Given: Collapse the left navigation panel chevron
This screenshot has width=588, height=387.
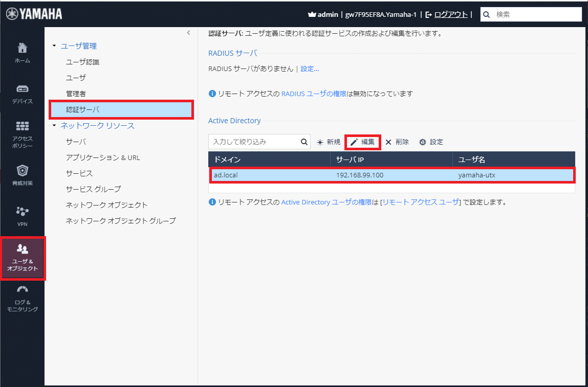Looking at the screenshot, I should point(188,33).
